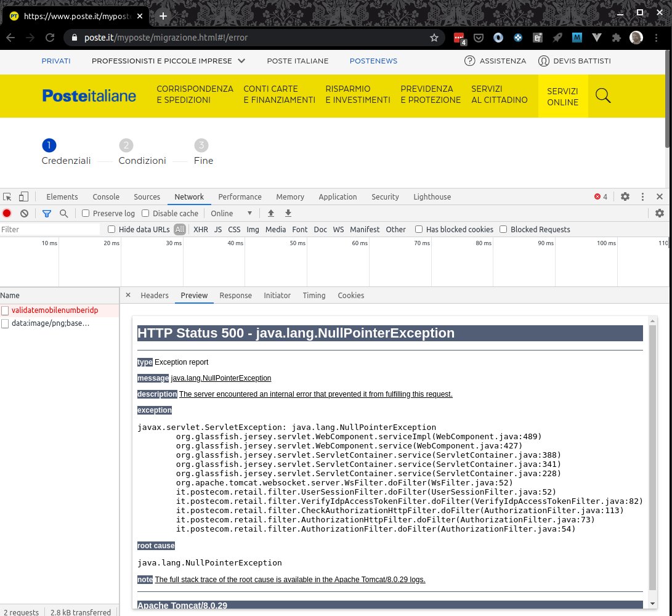Open the Online throttling dropdown

pos(231,213)
